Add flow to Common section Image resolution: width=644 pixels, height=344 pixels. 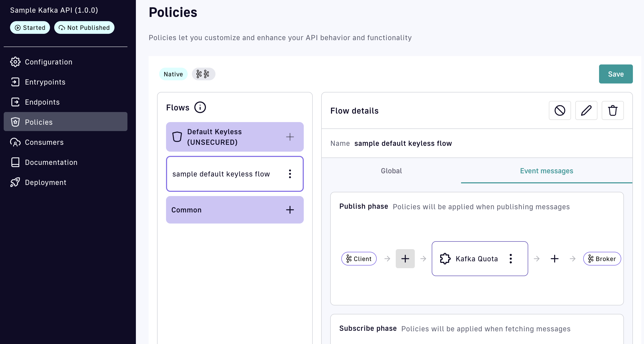click(x=290, y=210)
